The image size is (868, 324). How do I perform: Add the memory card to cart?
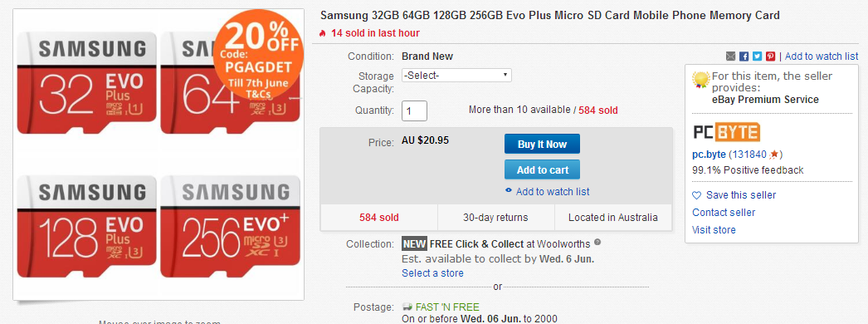point(542,170)
